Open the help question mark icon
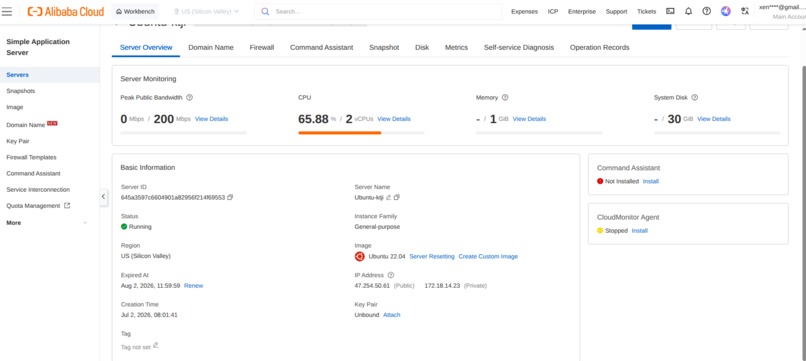Viewport: 806px width, 361px height. pyautogui.click(x=707, y=11)
